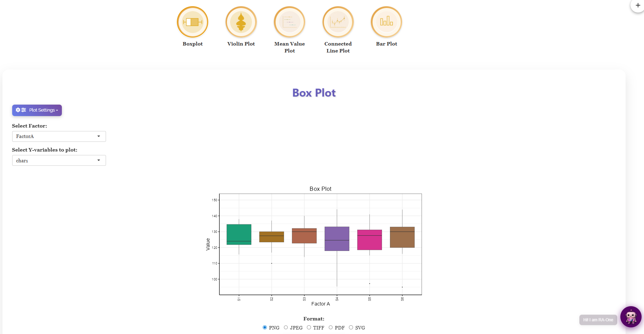The height and width of the screenshot is (334, 644).
Task: Choose the Mean Value Plot icon
Action: 290,22
